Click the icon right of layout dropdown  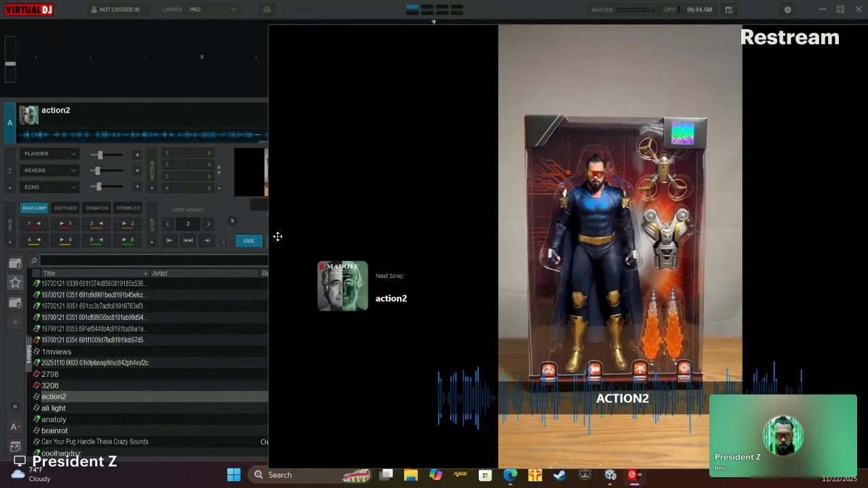(x=267, y=9)
